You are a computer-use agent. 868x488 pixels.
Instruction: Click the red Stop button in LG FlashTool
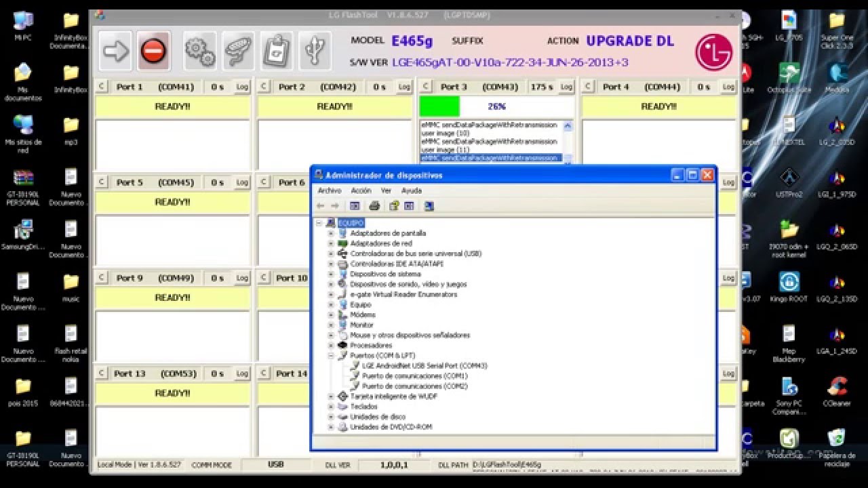tap(153, 51)
